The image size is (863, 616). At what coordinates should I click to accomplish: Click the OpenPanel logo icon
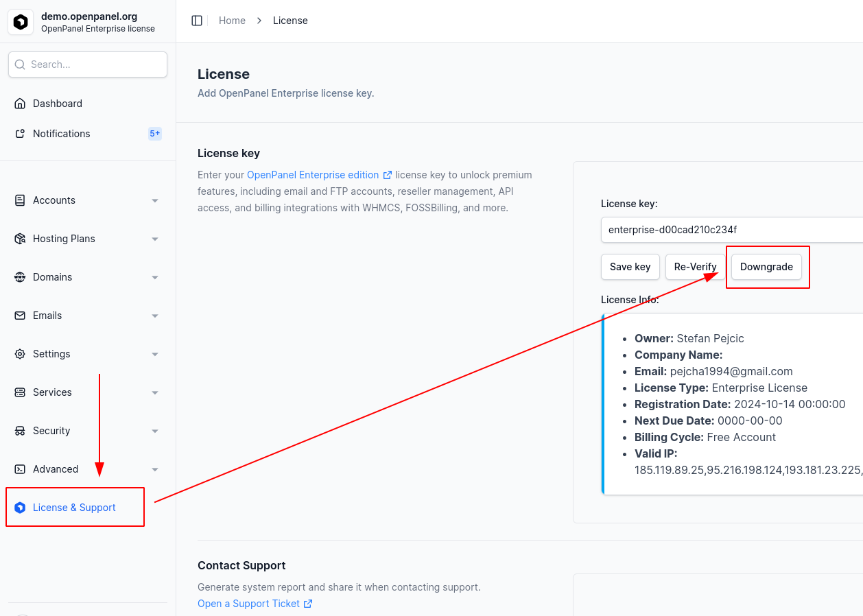coord(21,22)
